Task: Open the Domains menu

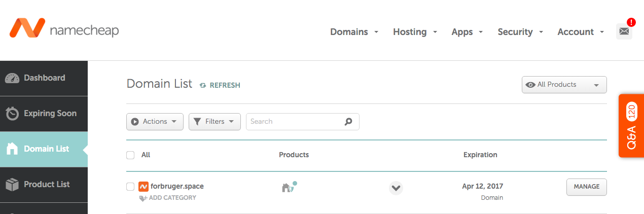Action: 354,32
